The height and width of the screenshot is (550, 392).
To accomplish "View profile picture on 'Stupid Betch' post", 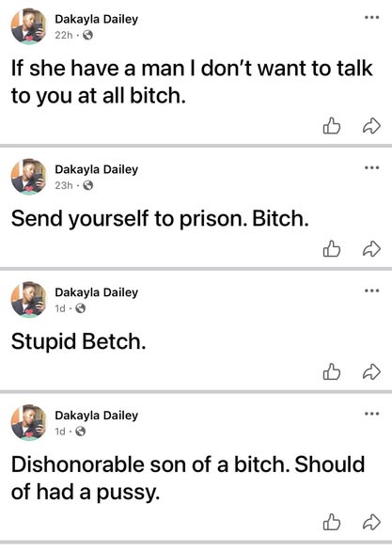I will click(29, 300).
